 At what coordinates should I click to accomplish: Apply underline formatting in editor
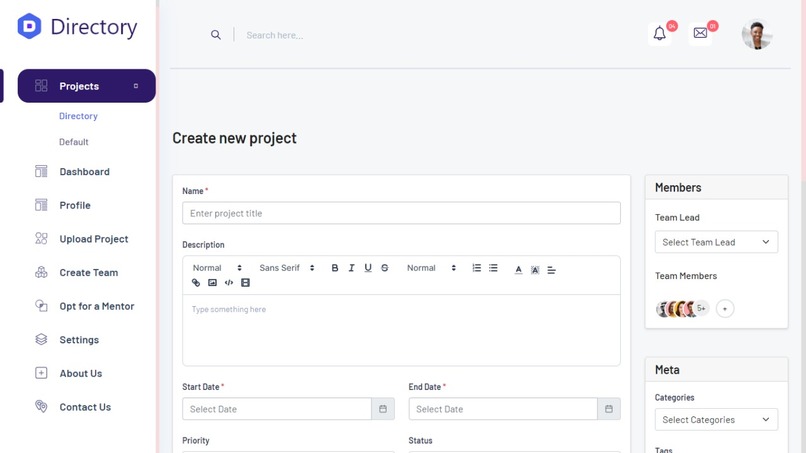coord(368,268)
